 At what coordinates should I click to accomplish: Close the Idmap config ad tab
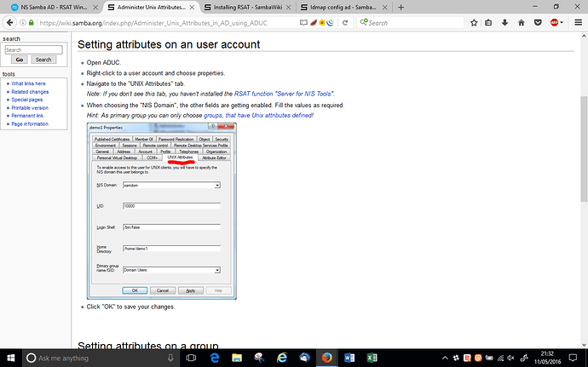click(x=384, y=7)
